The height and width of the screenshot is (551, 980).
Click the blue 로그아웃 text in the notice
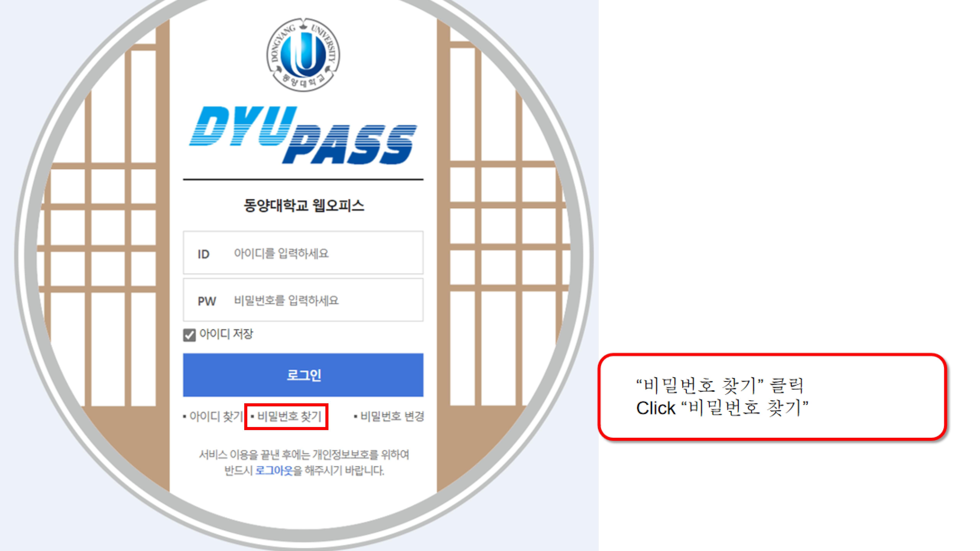274,471
